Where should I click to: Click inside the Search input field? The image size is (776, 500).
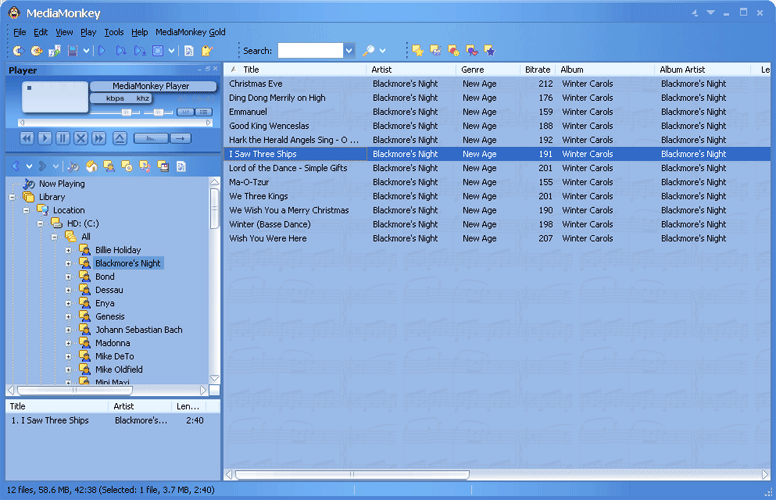pyautogui.click(x=310, y=50)
